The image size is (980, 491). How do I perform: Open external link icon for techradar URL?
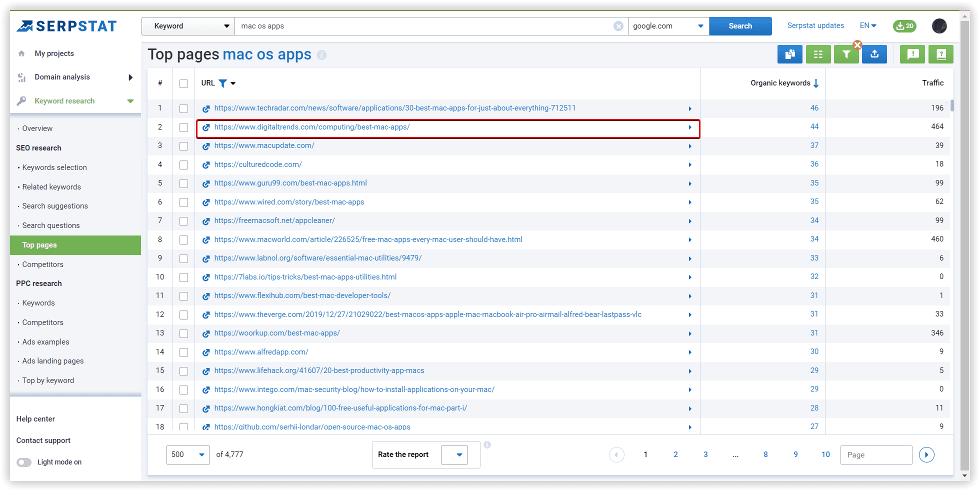[206, 108]
